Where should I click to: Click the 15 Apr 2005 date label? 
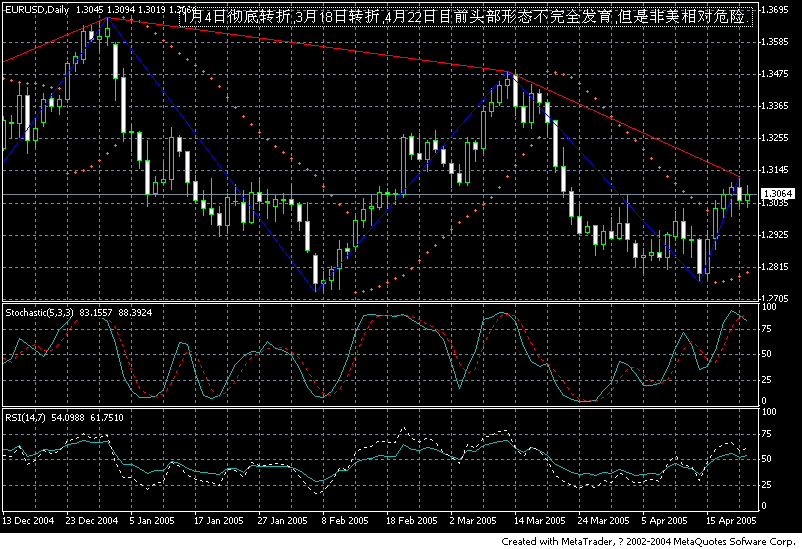(x=730, y=520)
